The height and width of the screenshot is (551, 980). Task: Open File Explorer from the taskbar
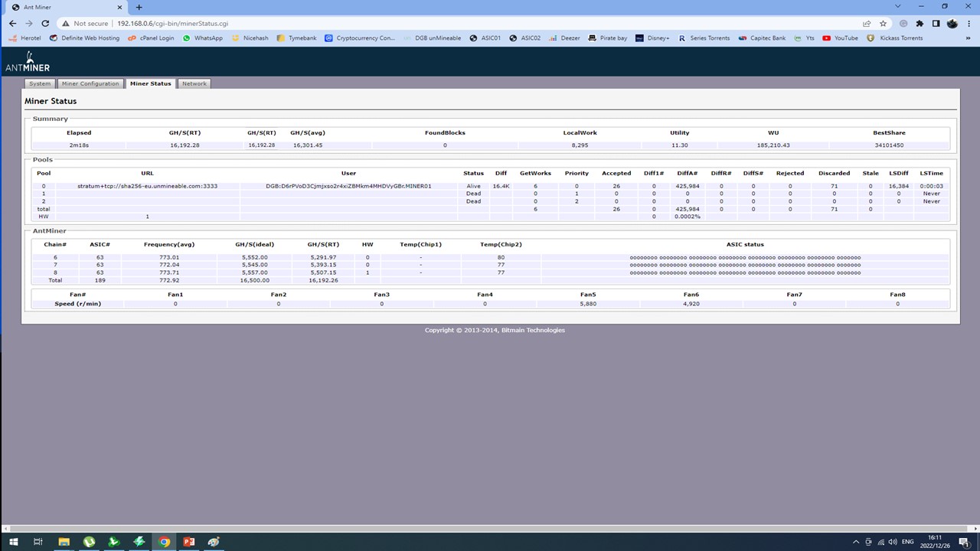coord(64,542)
